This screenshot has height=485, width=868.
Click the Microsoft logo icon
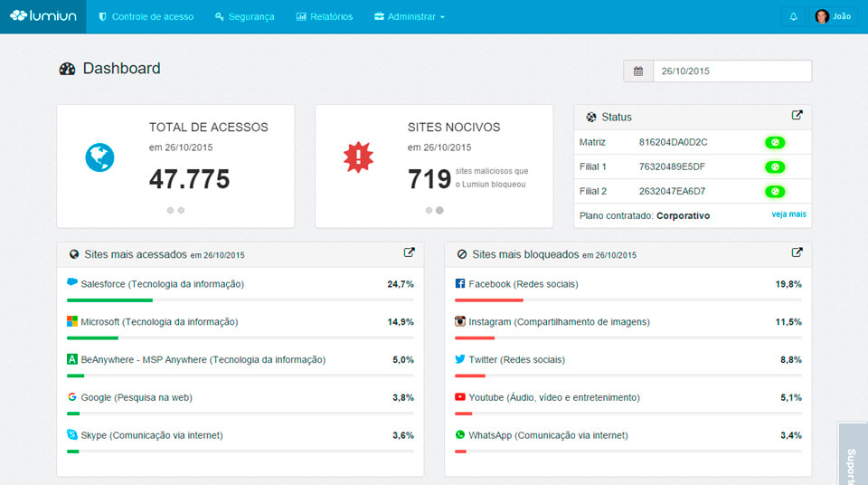[72, 321]
